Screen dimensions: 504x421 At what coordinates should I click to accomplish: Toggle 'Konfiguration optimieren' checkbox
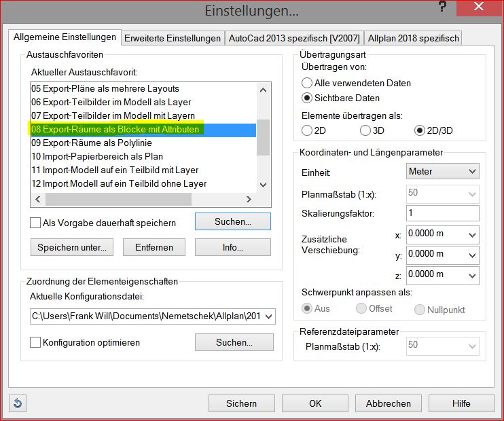(36, 343)
